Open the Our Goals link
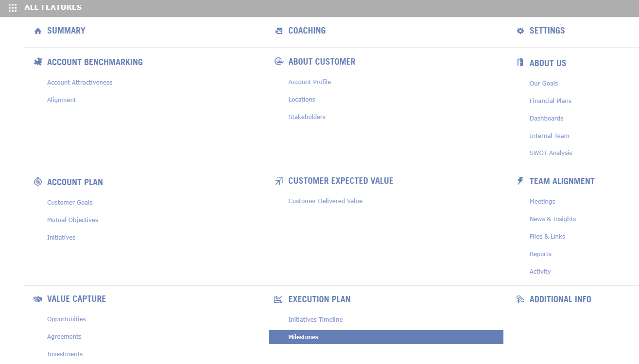Image resolution: width=639 pixels, height=364 pixels. 544,84
